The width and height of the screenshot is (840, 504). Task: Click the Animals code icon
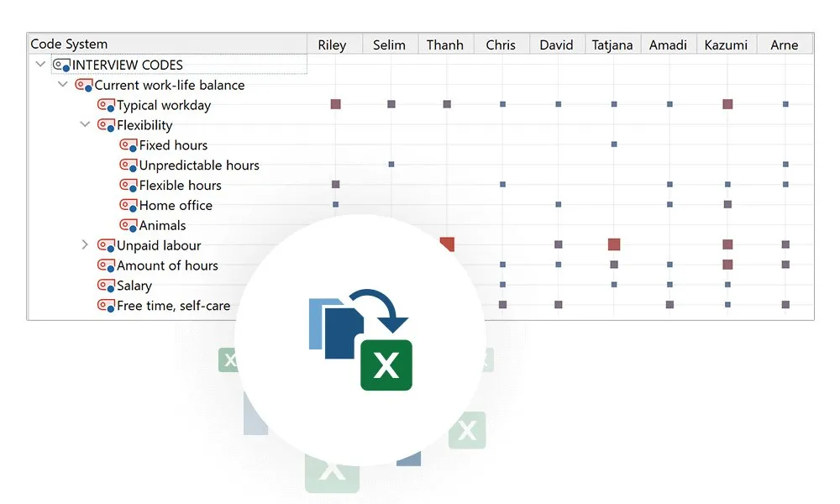pyautogui.click(x=128, y=225)
